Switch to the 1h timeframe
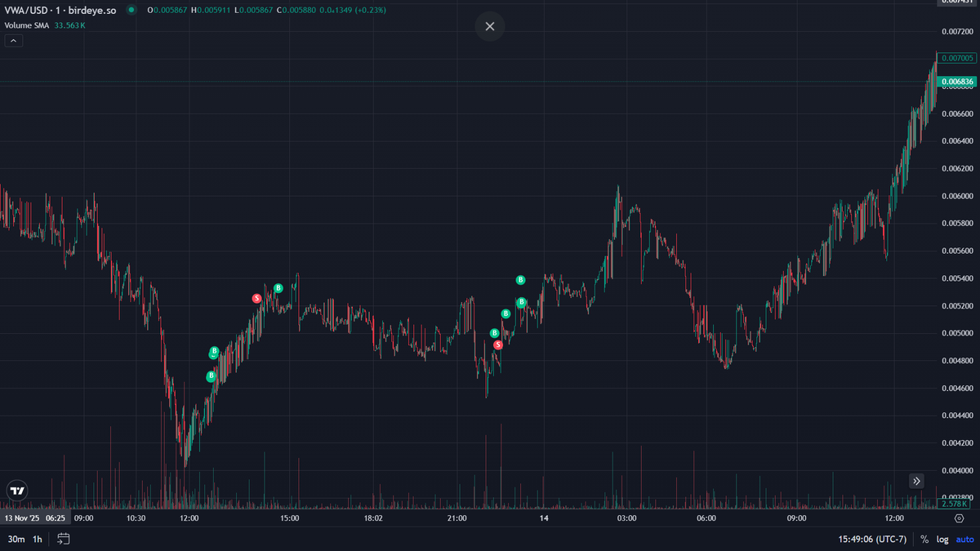The height and width of the screenshot is (551, 980). coord(38,539)
